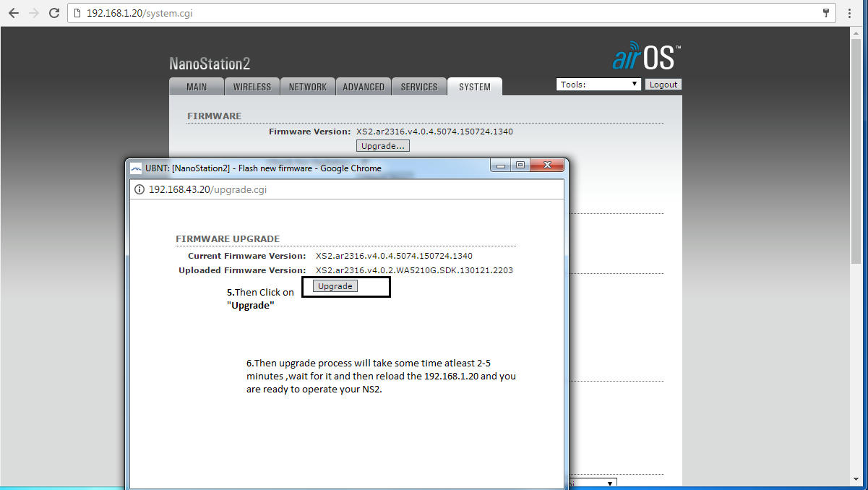This screenshot has height=490, width=868.
Task: Click the info icon in the popup address bar
Action: pos(139,189)
